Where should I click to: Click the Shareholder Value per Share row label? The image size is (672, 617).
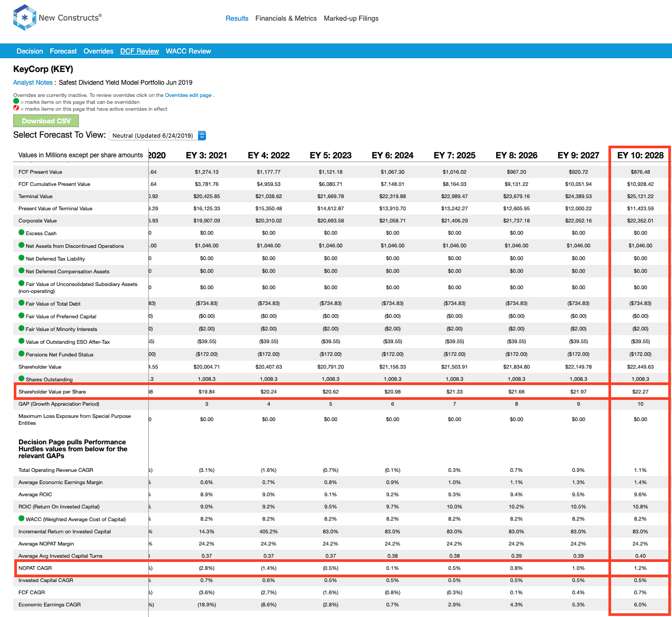(52, 391)
